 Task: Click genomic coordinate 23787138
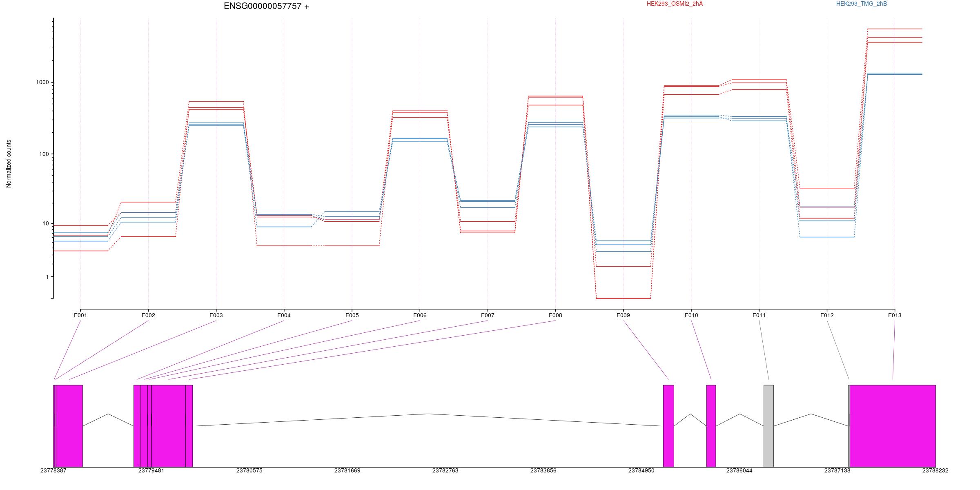[837, 470]
